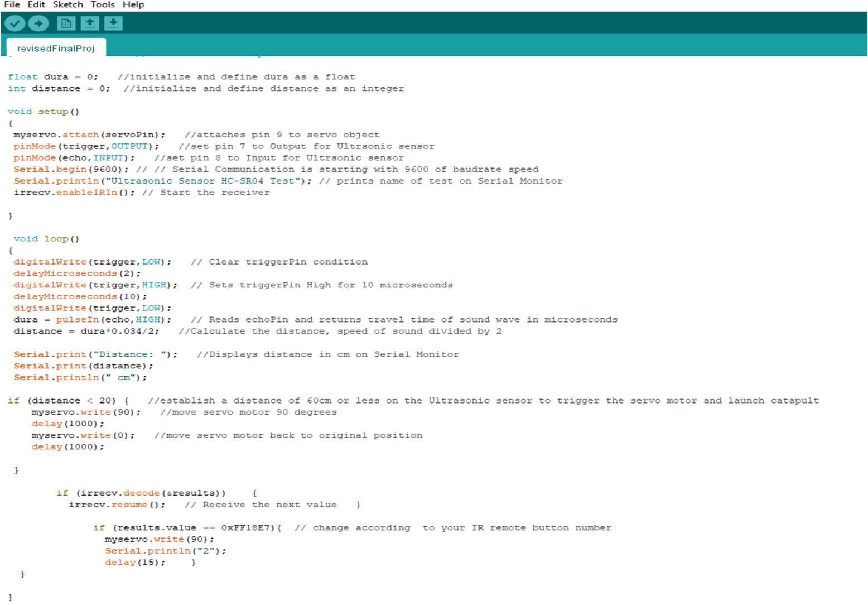The height and width of the screenshot is (605, 868).
Task: Click the 'if (distance < 20)' condition
Action: pyautogui.click(x=62, y=401)
